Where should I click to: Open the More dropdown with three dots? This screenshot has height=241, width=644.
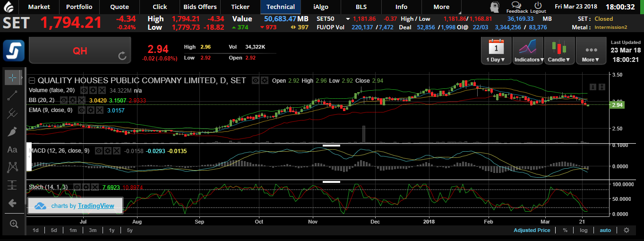[591, 51]
